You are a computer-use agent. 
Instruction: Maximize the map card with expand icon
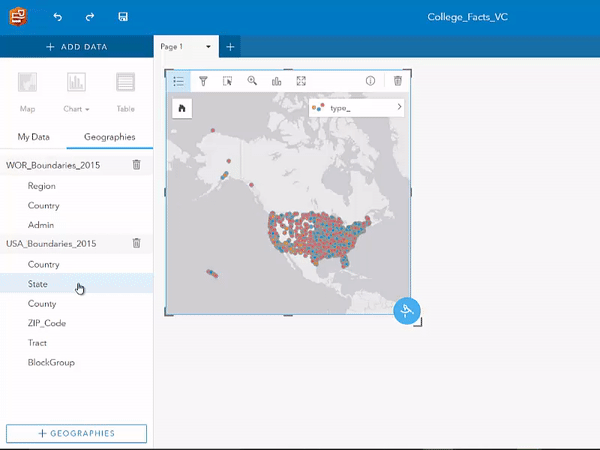(x=301, y=81)
